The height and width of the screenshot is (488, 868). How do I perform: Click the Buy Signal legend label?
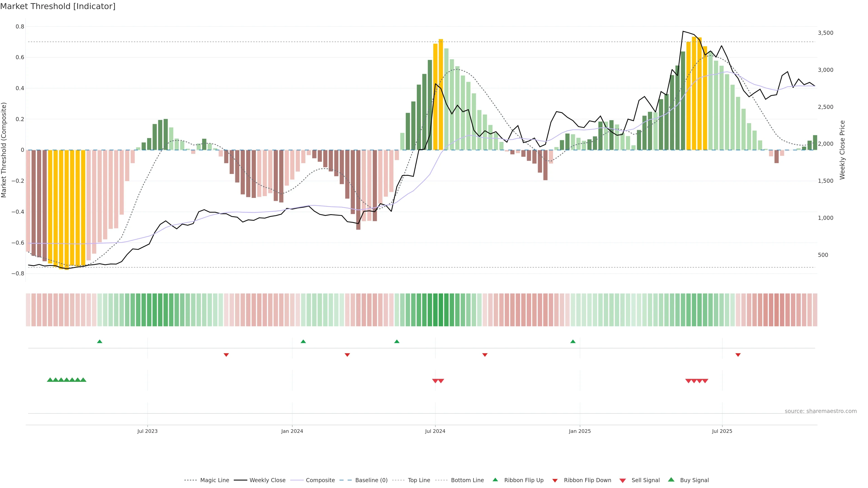[694, 480]
